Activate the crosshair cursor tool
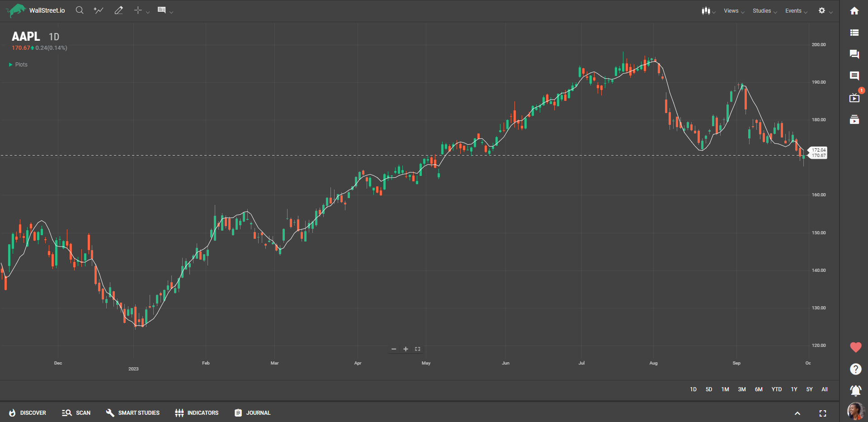This screenshot has width=868, height=422. [138, 10]
